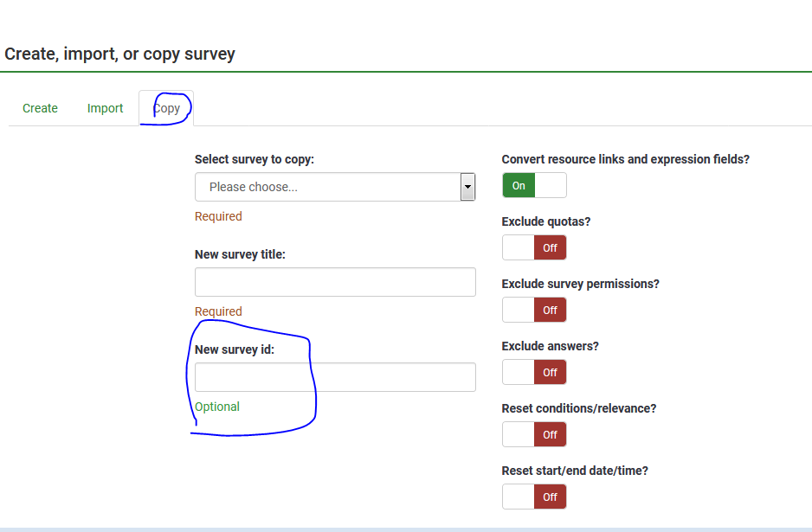Screen dimensions: 812x532
Task: Click the 'Select survey to copy:' label
Action: (x=255, y=159)
